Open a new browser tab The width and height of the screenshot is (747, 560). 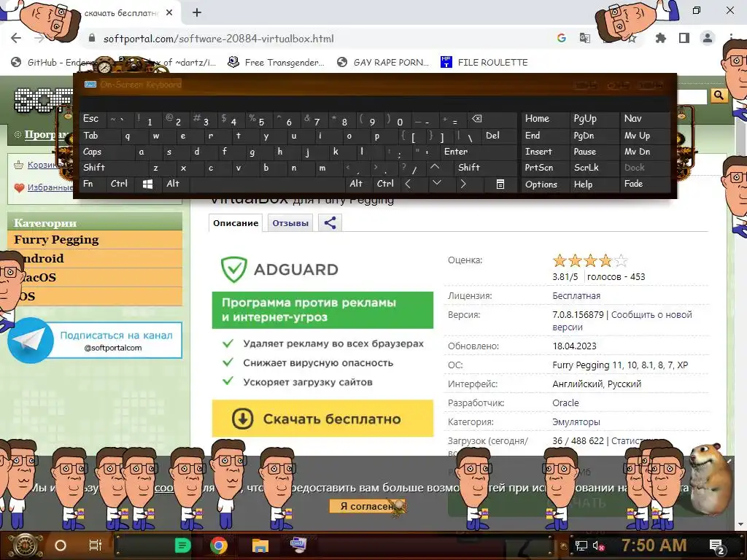point(197,13)
